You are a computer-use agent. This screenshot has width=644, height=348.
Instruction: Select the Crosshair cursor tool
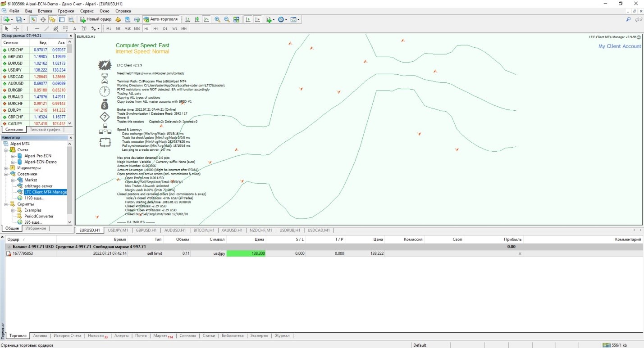(x=16, y=28)
